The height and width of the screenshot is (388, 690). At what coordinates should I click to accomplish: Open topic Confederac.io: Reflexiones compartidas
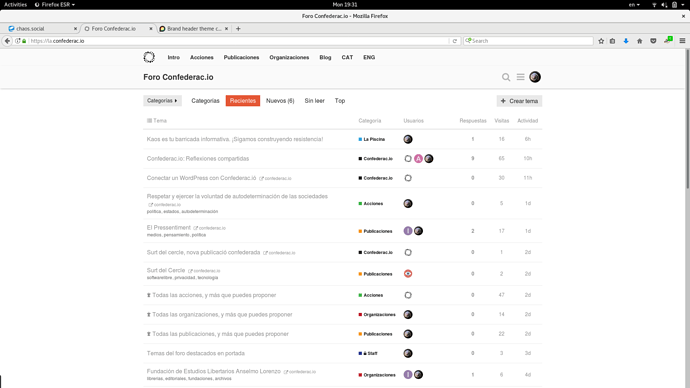[198, 159]
